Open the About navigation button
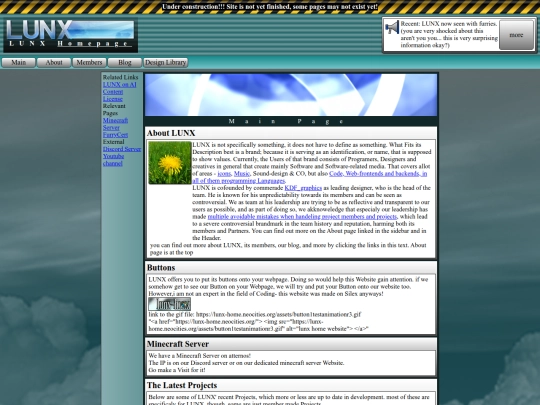Screen dimensions: 540x405 pos(54,62)
